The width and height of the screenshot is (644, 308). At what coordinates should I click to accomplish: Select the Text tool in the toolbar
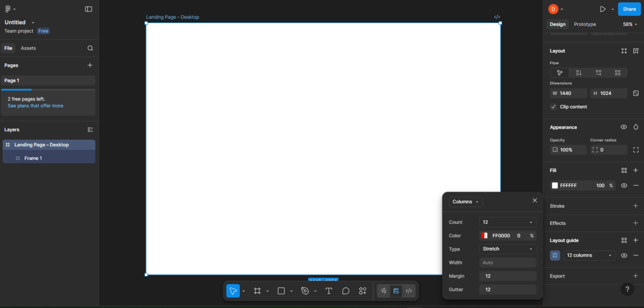[x=328, y=291]
